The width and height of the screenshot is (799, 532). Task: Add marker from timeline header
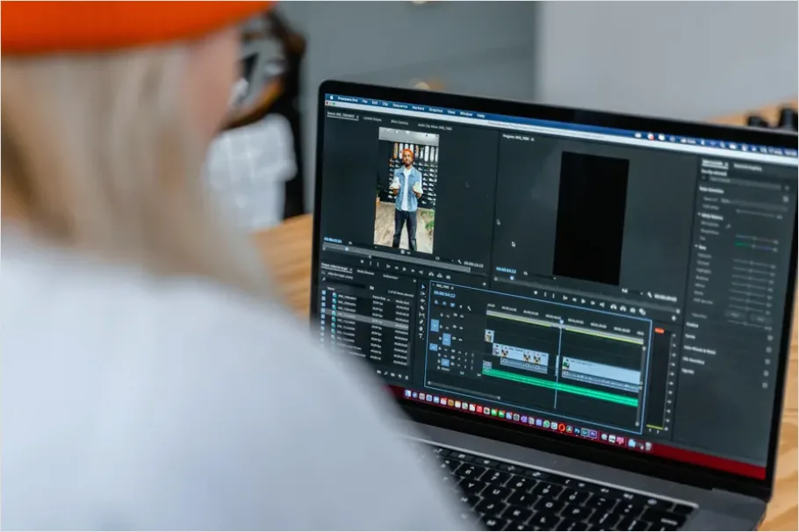(461, 306)
